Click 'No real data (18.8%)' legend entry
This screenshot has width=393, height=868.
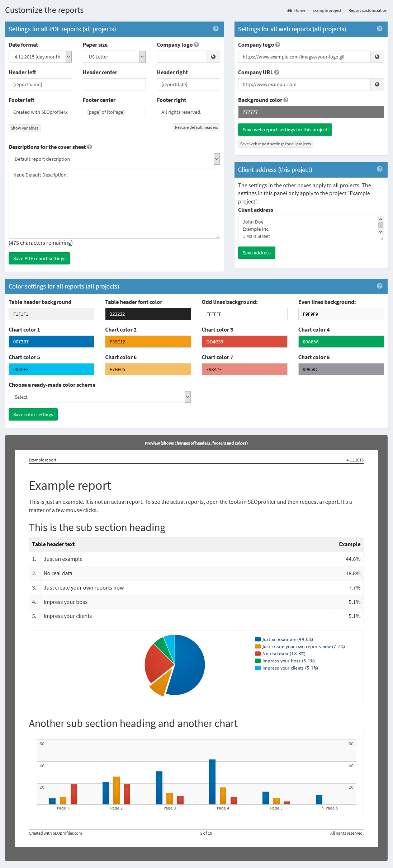(280, 653)
